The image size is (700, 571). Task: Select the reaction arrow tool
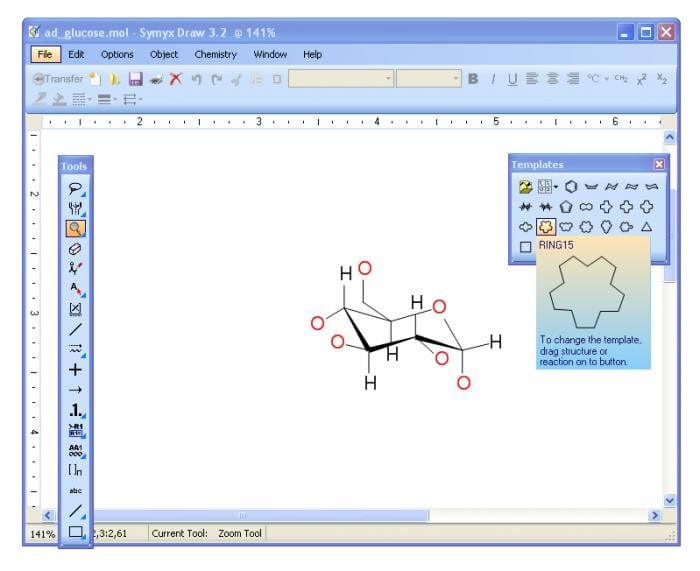tap(75, 390)
